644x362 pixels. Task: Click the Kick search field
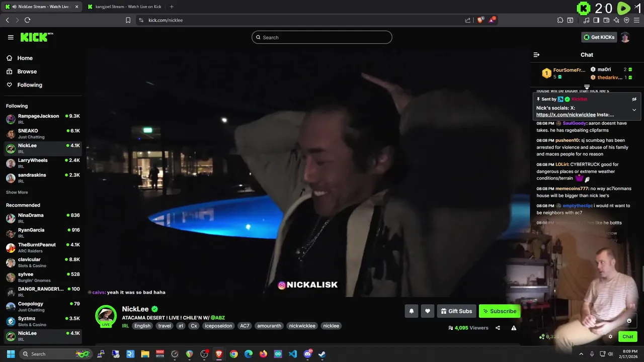coord(322,37)
